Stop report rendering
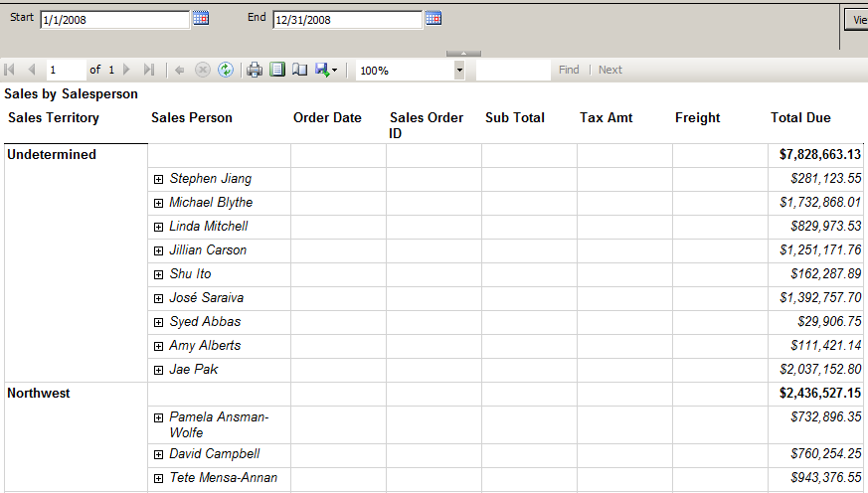868x493 pixels. pos(203,70)
